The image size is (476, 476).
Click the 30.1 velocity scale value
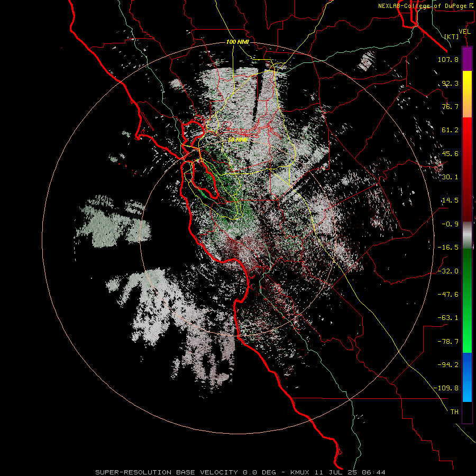tap(450, 177)
